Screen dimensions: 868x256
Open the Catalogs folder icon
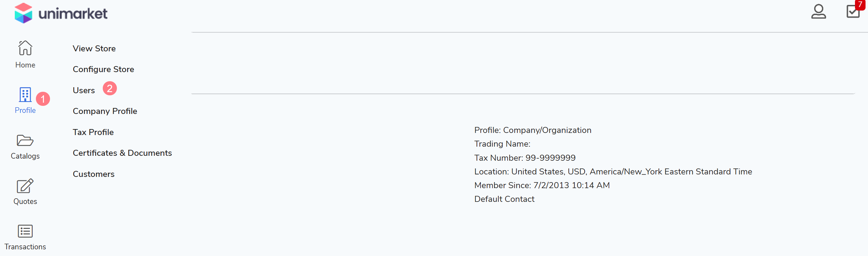click(x=25, y=140)
